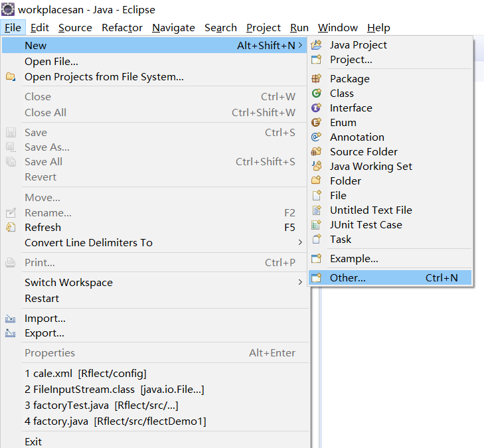Expand Convert Line Delimiters To submenu

point(300,242)
